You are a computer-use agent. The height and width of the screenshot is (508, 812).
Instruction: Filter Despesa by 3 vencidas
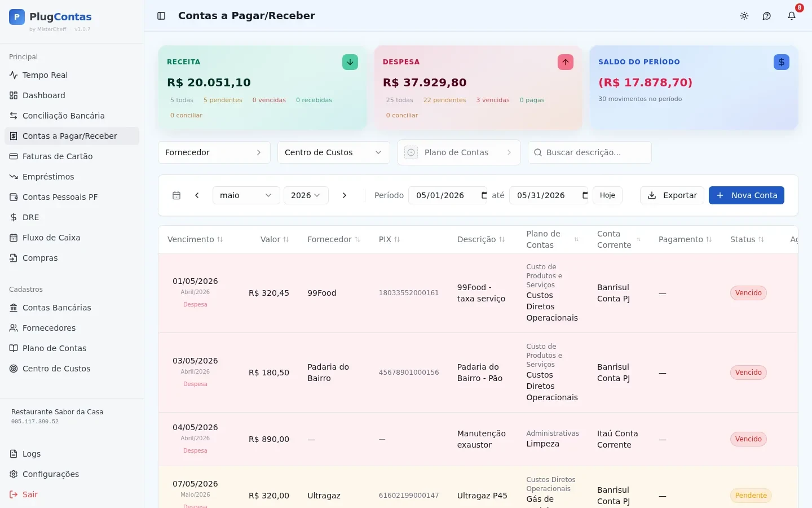click(x=493, y=100)
